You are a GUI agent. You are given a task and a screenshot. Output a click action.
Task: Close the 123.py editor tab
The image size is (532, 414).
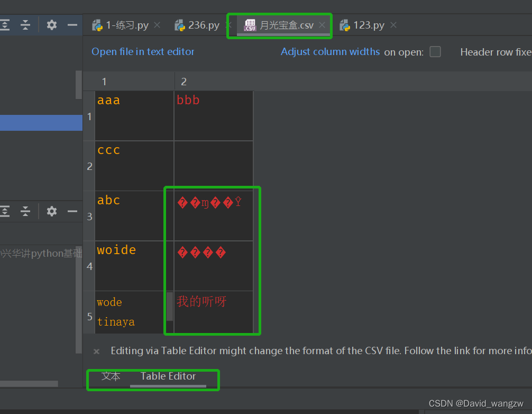tap(393, 25)
